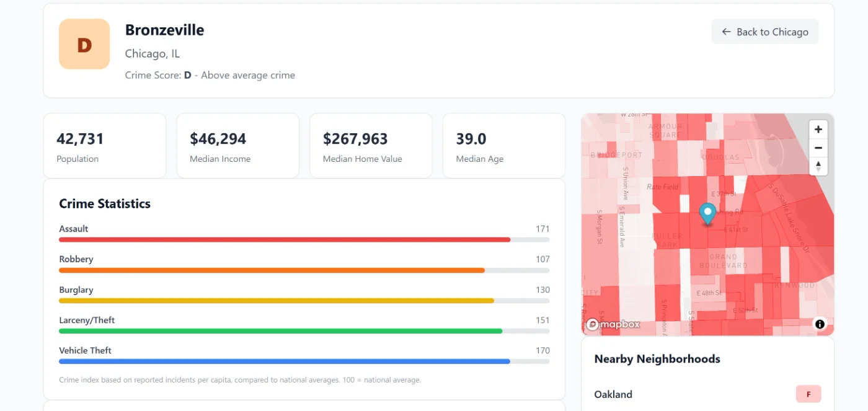Go back to Chicago page
This screenshot has height=411, width=868.
764,32
